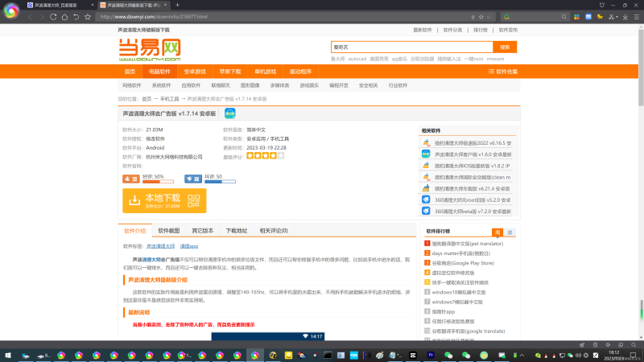Open address bar dropdown arrow

coord(489,17)
